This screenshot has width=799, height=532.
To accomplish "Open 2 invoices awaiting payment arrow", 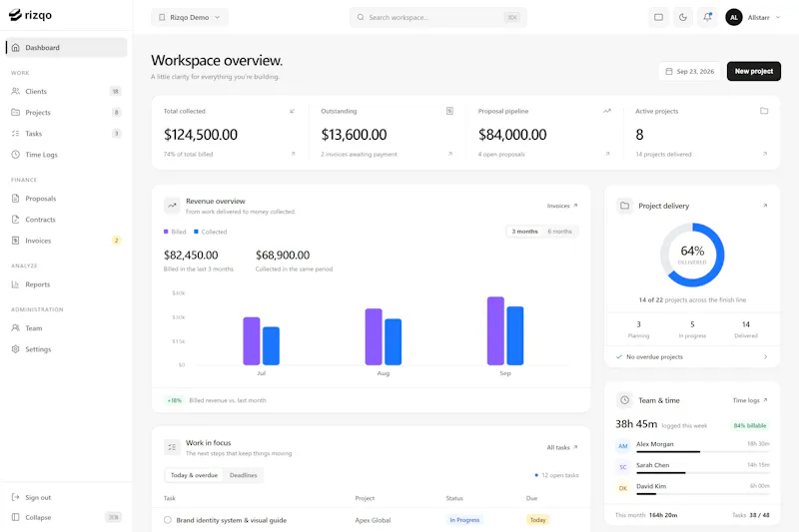I will click(x=450, y=154).
